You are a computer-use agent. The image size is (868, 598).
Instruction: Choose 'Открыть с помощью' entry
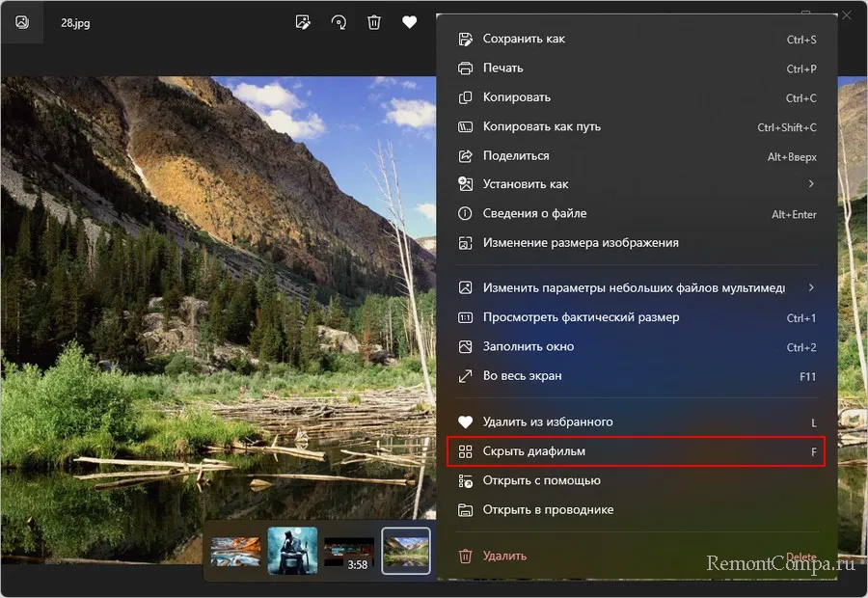tap(637, 480)
